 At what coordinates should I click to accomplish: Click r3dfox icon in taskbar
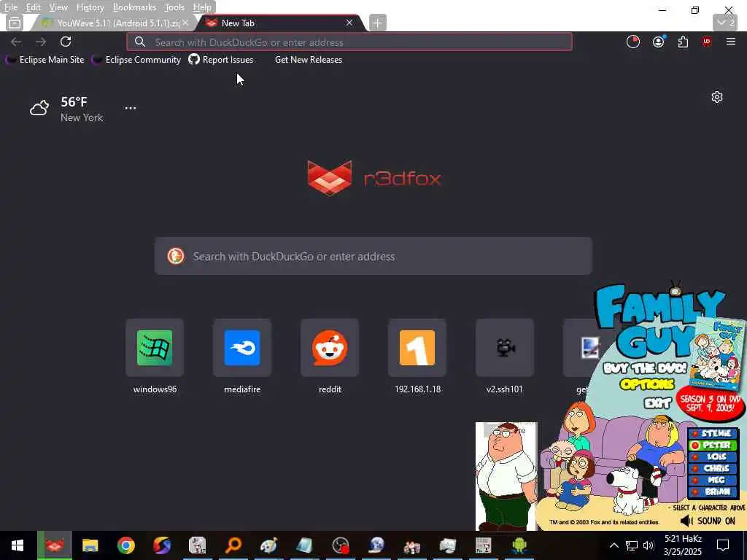(x=54, y=545)
